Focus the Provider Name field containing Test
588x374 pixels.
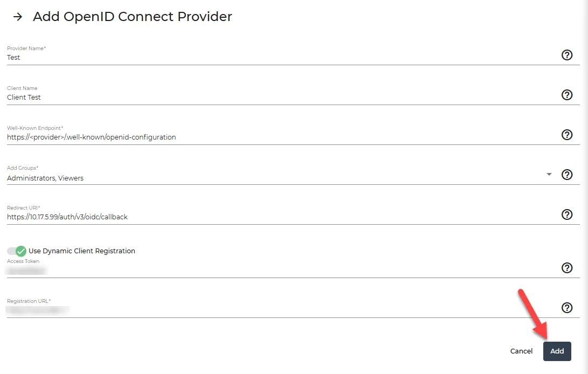click(x=281, y=58)
